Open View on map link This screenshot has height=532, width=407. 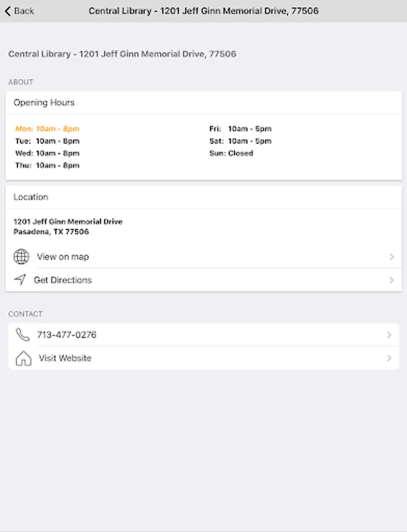pyautogui.click(x=63, y=257)
